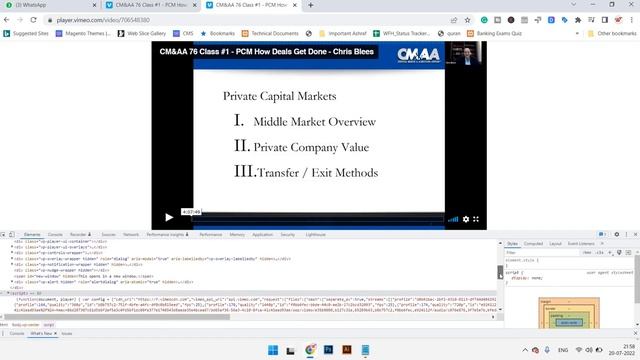Screen dimensions: 640x360
Task: Switch to the WhatsApp tab
Action: click(x=49, y=5)
